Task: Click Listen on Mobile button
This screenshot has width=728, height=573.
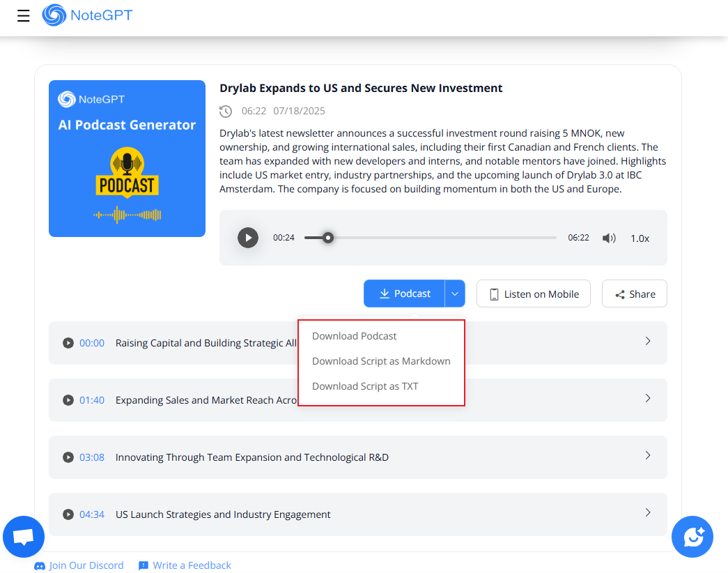Action: tap(534, 293)
